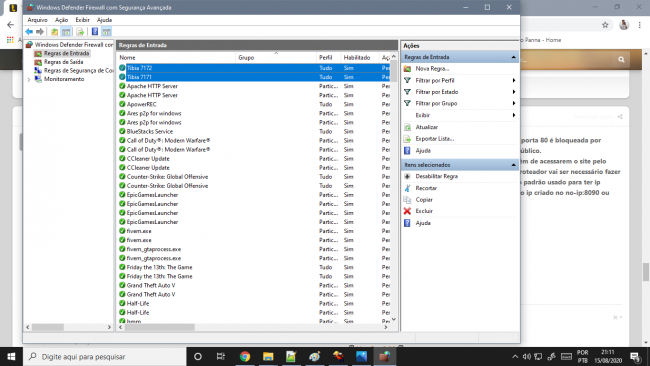Click the rules list scroll-down arrow
This screenshot has width=650, height=366.
(393, 319)
